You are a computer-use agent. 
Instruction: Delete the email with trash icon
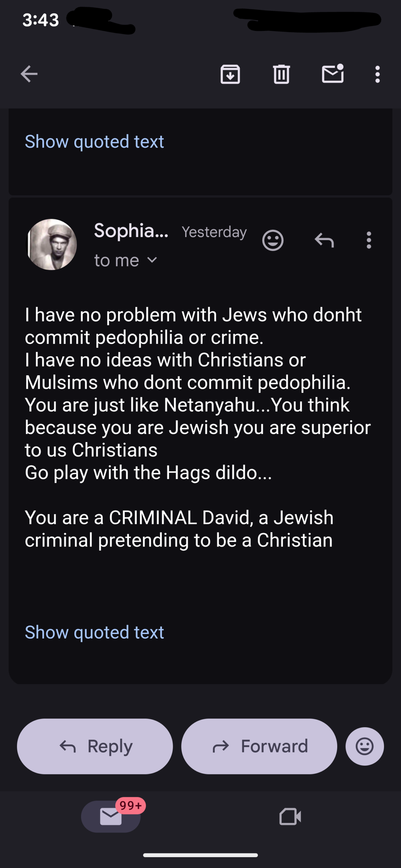pos(281,74)
